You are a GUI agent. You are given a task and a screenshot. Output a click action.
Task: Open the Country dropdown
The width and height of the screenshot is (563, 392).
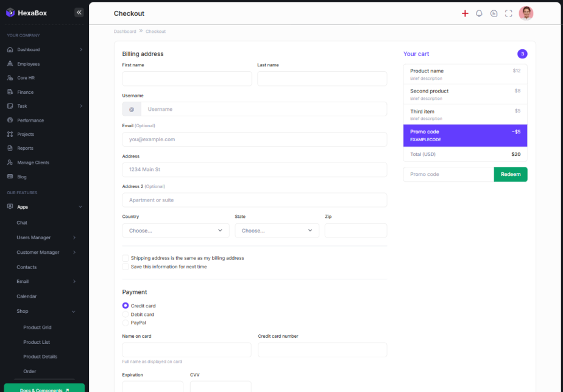(175, 231)
